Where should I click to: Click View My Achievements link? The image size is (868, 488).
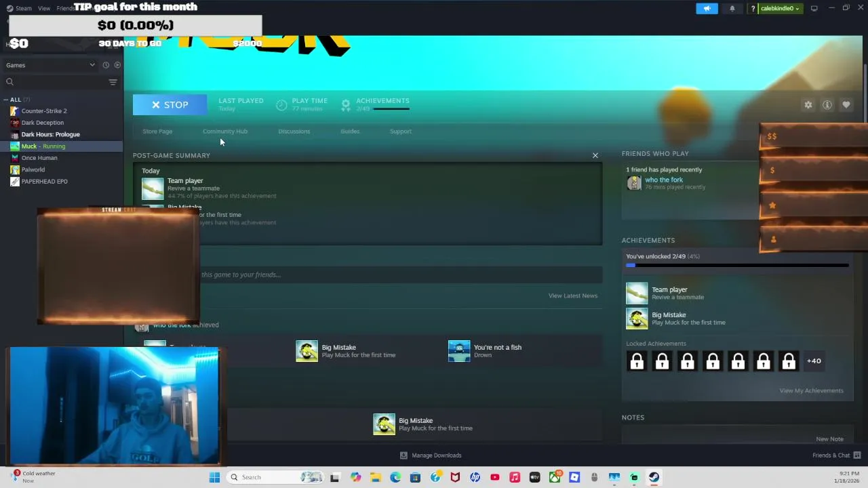(812, 390)
